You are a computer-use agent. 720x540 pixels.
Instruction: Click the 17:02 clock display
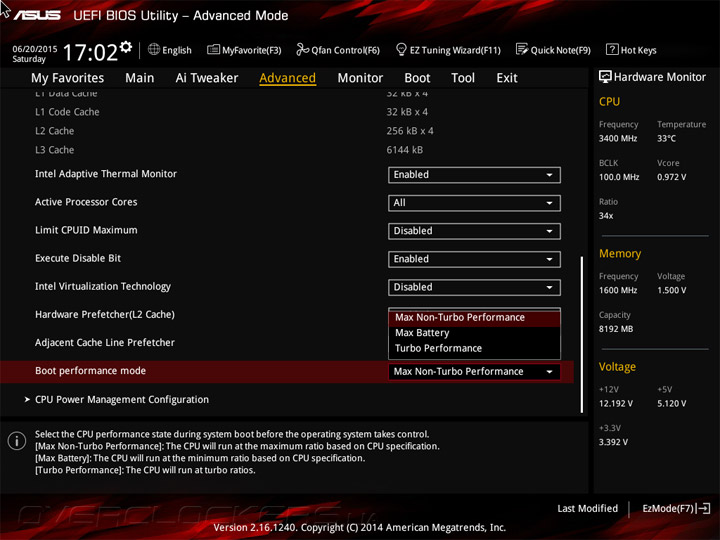pos(90,52)
